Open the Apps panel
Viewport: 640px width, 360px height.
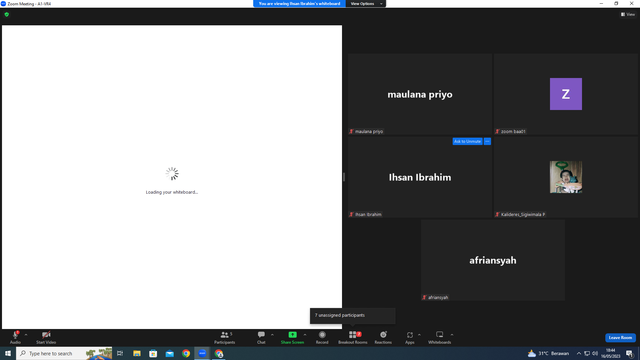pyautogui.click(x=410, y=337)
